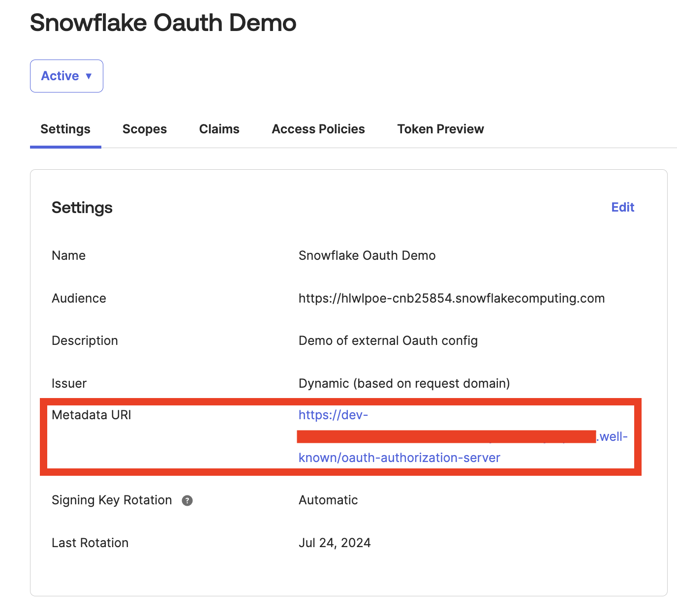Click the oauth-authorization-server link text
Viewport: 677px width, 616px height.
pos(399,458)
